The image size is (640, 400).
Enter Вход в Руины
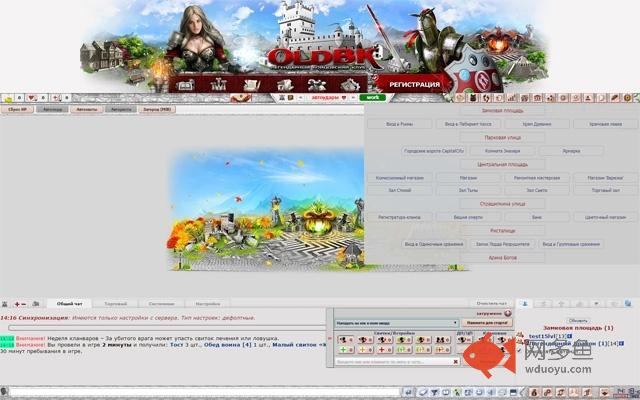(400, 124)
